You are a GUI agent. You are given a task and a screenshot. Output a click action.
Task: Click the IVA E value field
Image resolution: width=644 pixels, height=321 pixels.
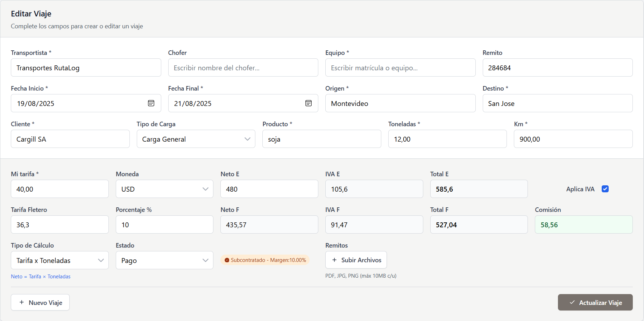tap(374, 189)
